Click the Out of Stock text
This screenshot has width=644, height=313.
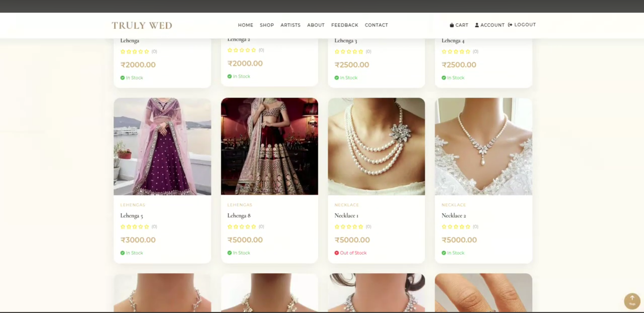[353, 253]
